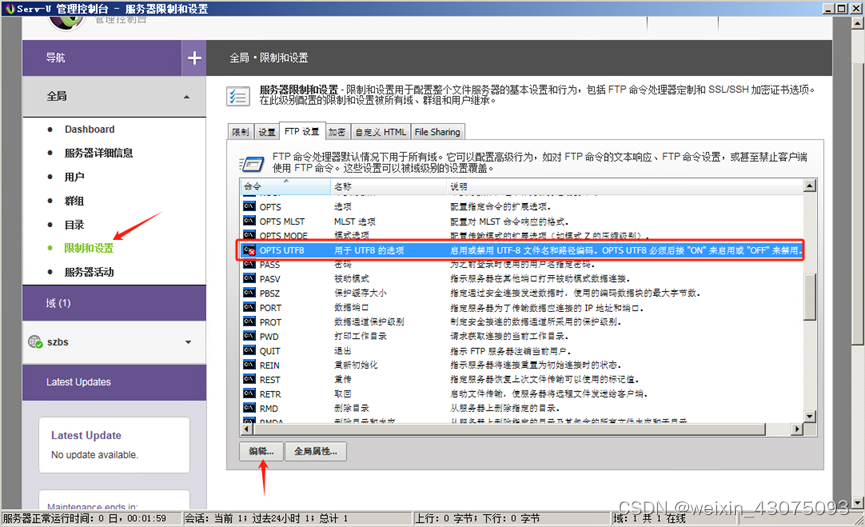This screenshot has height=527, width=865.
Task: Click the 编辑... button
Action: click(261, 451)
